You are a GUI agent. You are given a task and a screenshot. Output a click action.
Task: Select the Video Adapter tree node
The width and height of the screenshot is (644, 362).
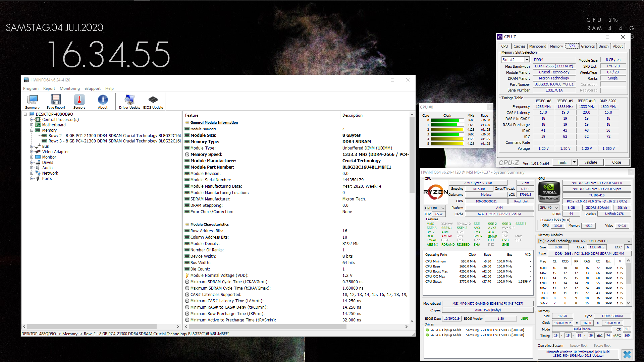(55, 152)
